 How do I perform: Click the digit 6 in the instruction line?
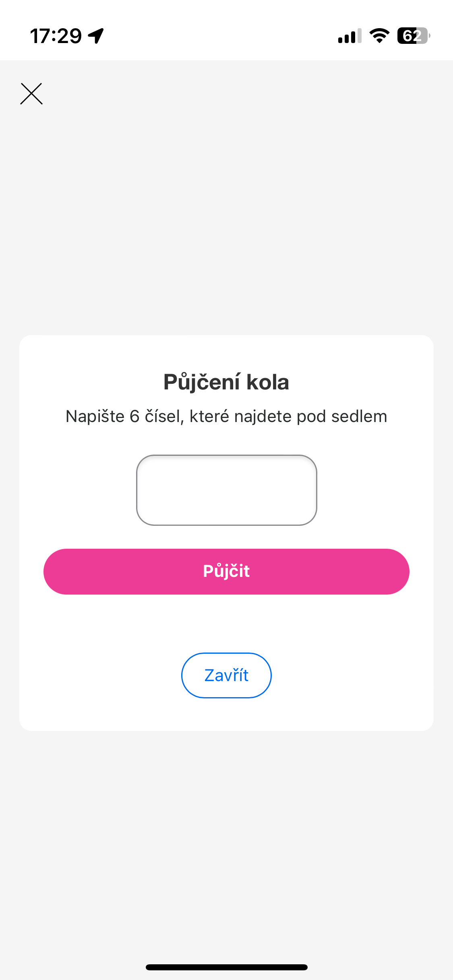[x=134, y=416]
